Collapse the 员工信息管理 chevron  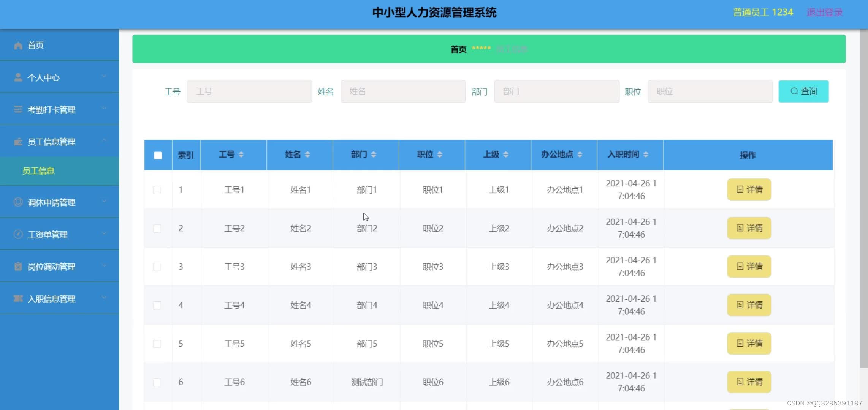pos(104,140)
